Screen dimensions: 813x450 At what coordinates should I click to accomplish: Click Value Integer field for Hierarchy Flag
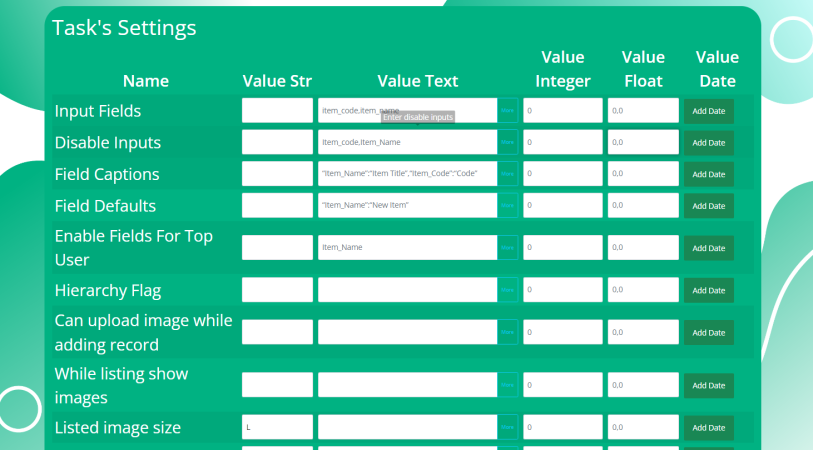click(x=562, y=291)
